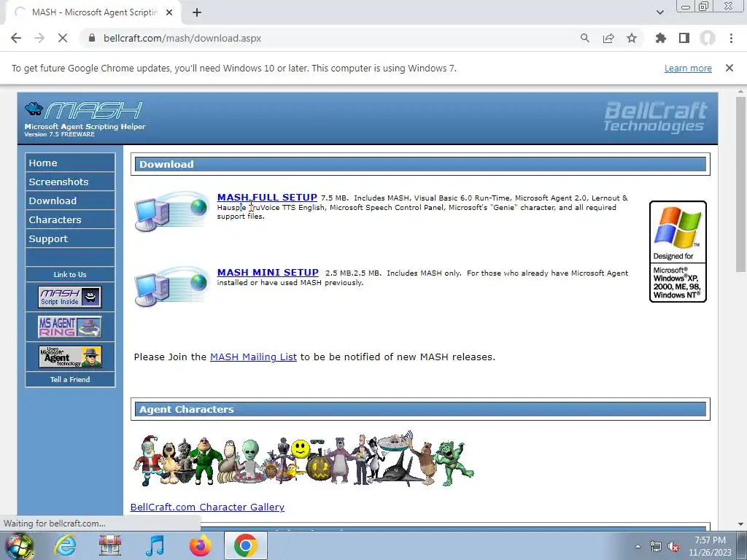
Task: Click the scrollbar down arrow
Action: [740, 524]
